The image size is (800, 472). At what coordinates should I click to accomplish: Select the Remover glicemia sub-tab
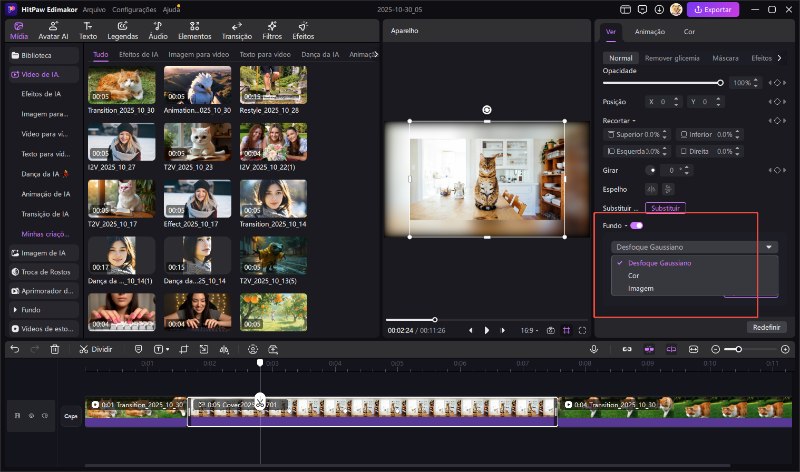point(672,58)
